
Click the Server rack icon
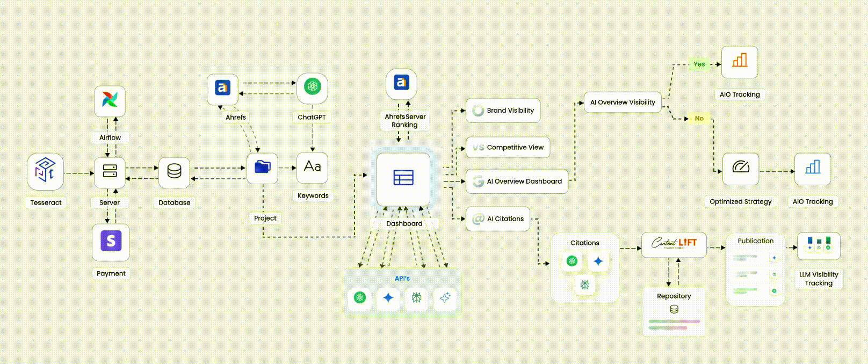[x=110, y=172]
